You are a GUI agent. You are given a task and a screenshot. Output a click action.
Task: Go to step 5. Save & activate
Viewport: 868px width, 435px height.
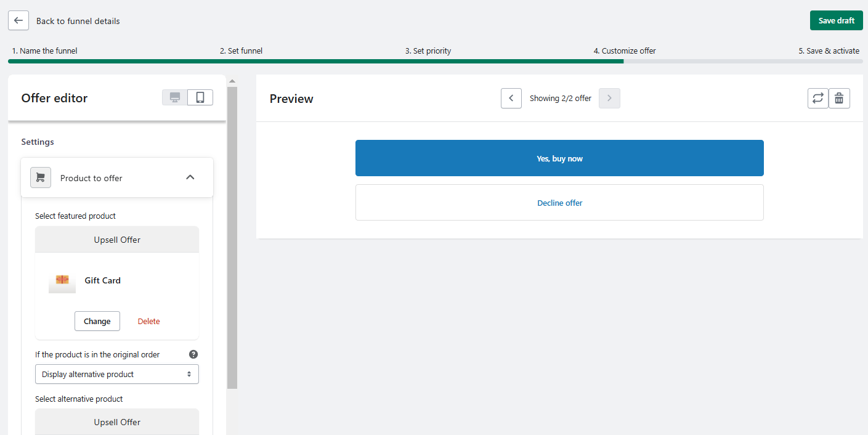coord(829,51)
